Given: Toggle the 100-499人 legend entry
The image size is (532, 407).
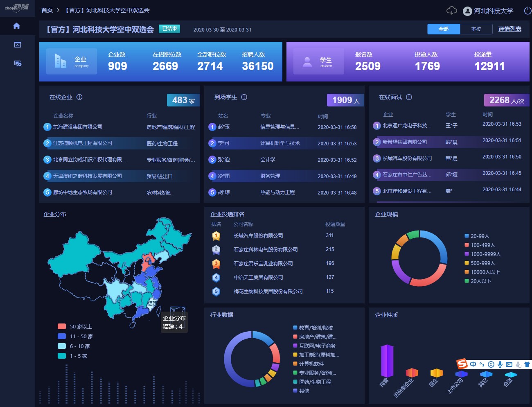Looking at the screenshot, I should [x=480, y=245].
